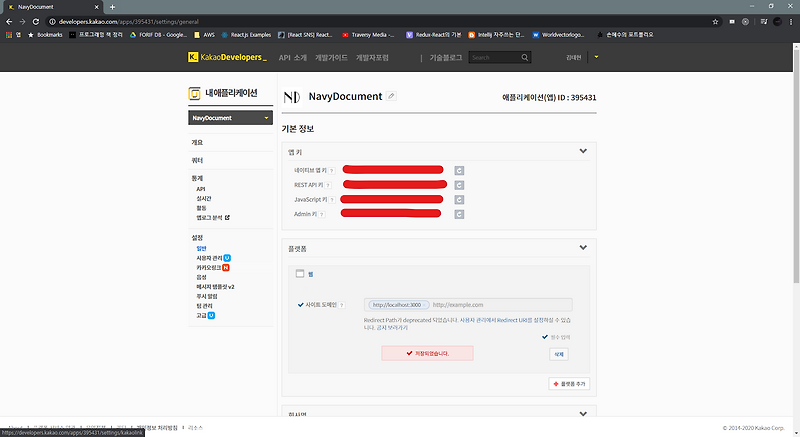The image size is (800, 437).
Task: Click the NavyDocument ND app logo
Action: pyautogui.click(x=292, y=96)
